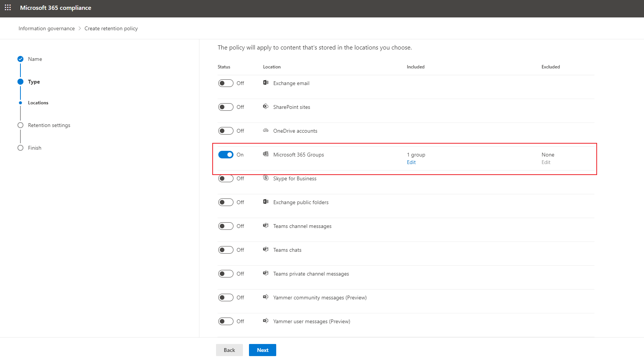Click the Location column header

(x=272, y=67)
